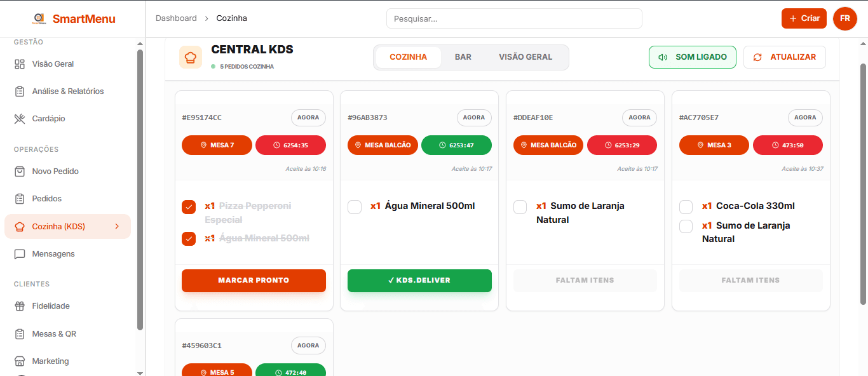868x376 pixels.
Task: Expand the Cozinha (KDS) chevron arrow
Action: pos(117,227)
